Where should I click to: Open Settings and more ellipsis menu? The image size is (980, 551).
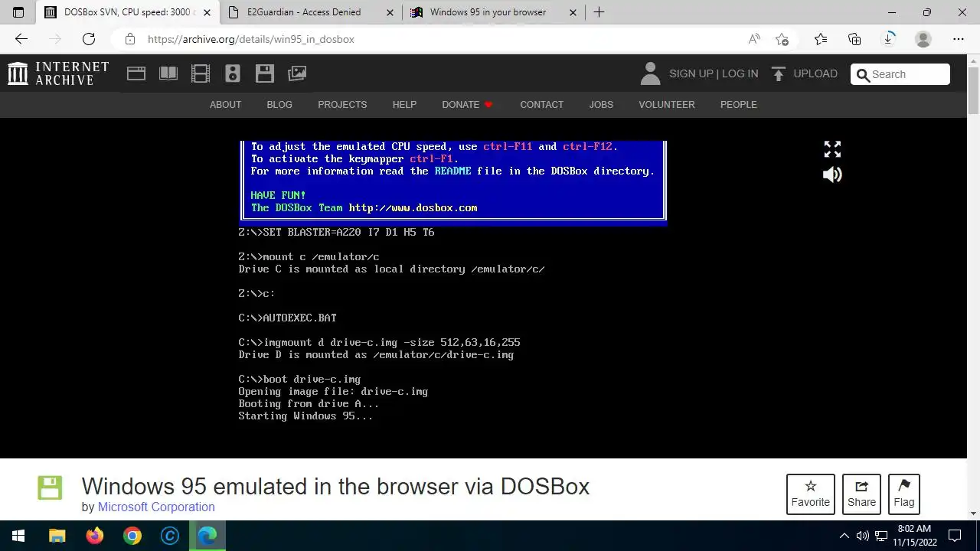coord(959,39)
